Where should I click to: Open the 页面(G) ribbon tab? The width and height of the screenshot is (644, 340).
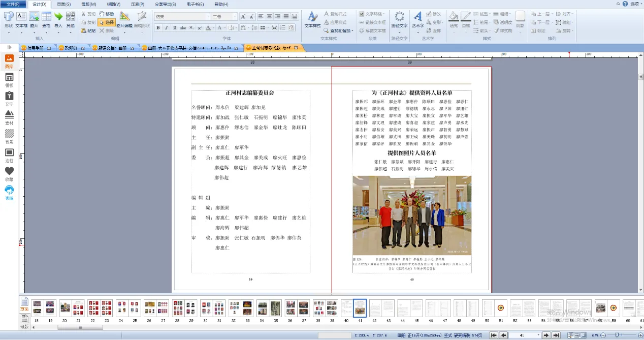(63, 4)
